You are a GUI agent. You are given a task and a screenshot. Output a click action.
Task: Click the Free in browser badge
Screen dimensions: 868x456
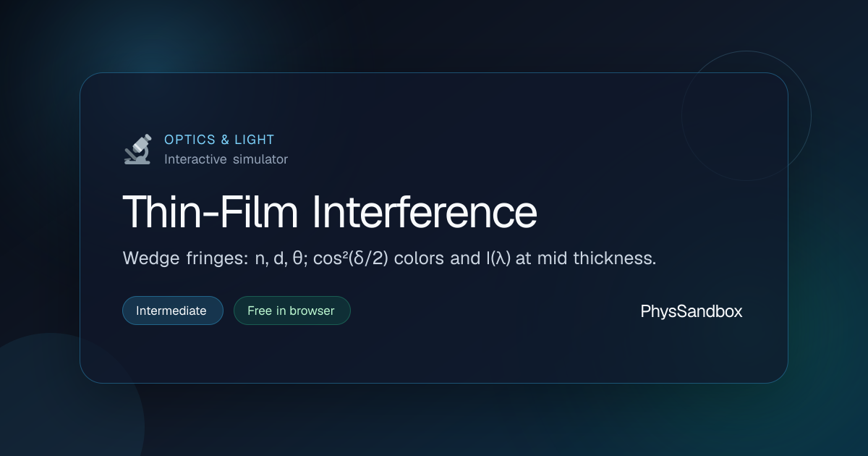(x=292, y=311)
